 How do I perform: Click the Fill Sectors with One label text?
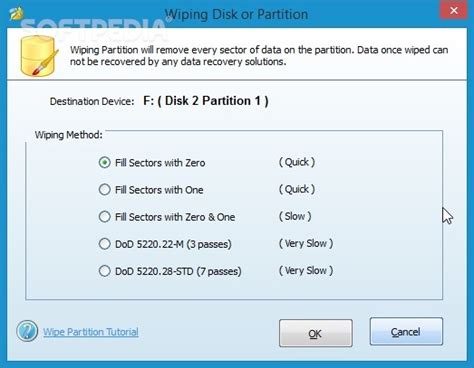pos(159,190)
